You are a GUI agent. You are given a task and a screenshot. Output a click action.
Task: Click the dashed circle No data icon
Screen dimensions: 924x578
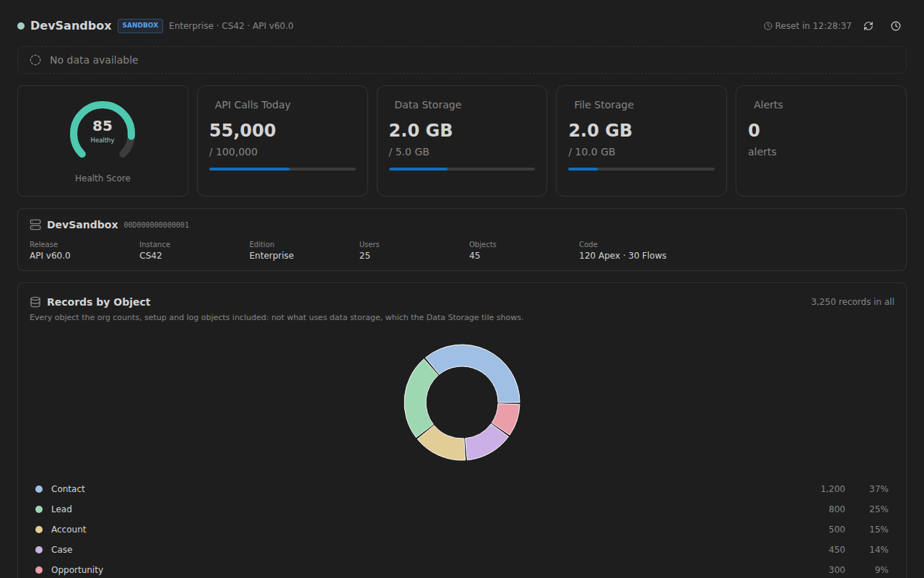(35, 60)
